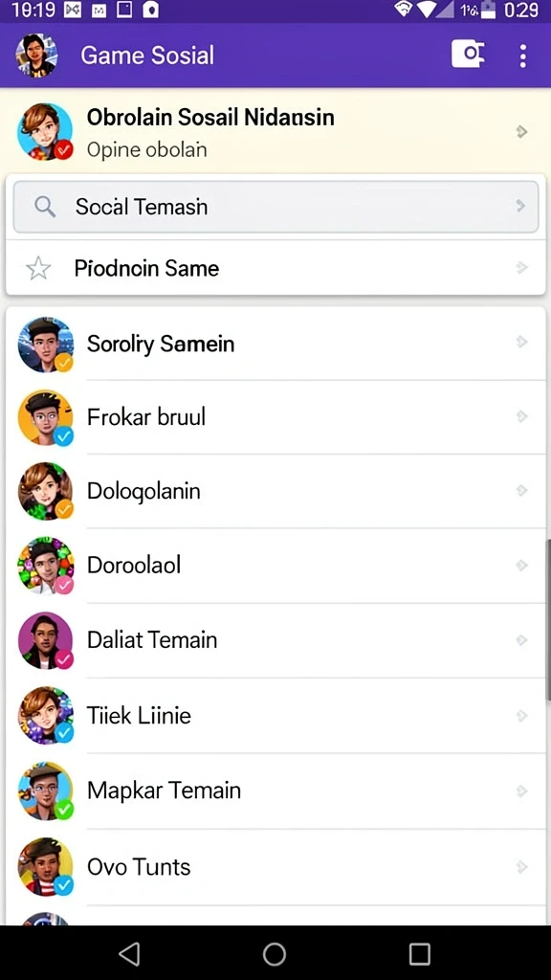This screenshot has width=551, height=980.
Task: Tap the recent apps square button
Action: (419, 954)
